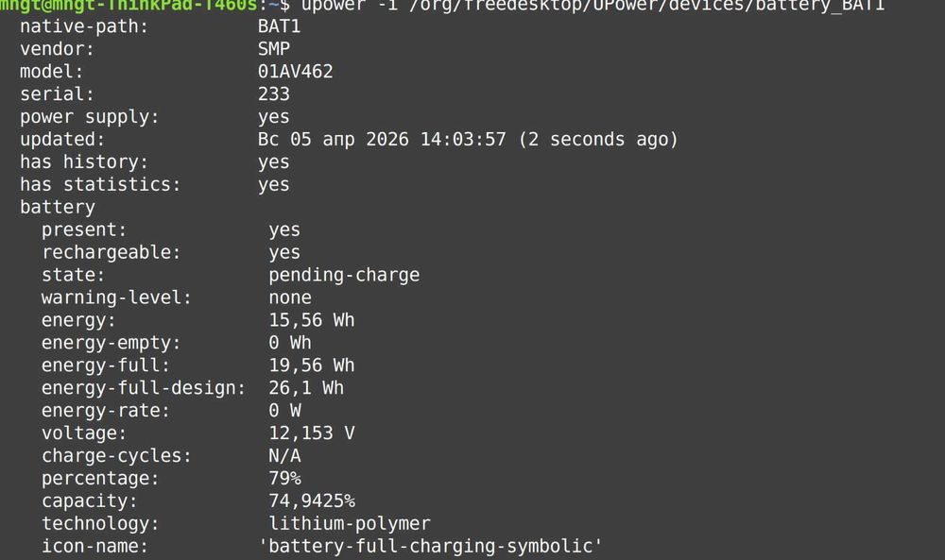
Task: Click the energy value 15,56 Wh
Action: tap(312, 321)
